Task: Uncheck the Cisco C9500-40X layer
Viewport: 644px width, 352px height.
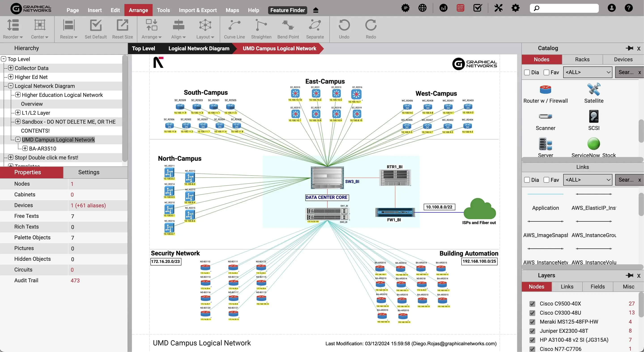Action: (x=532, y=304)
